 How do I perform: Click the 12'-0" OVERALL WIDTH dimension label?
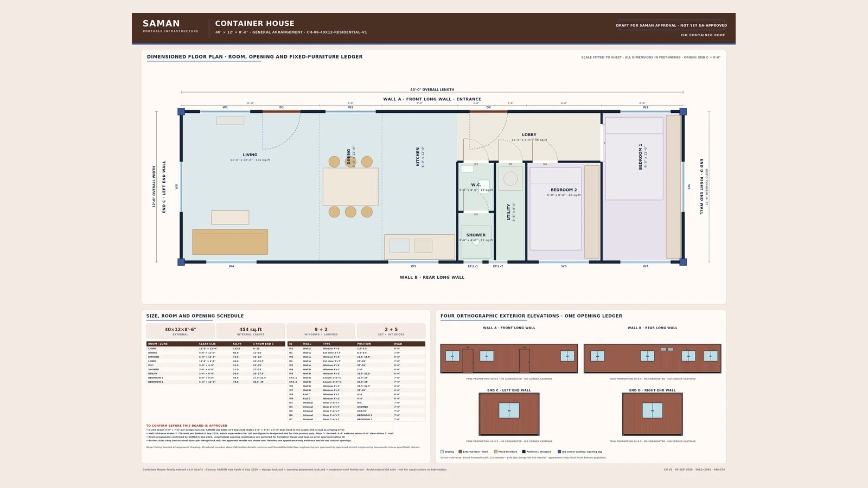[x=154, y=187]
